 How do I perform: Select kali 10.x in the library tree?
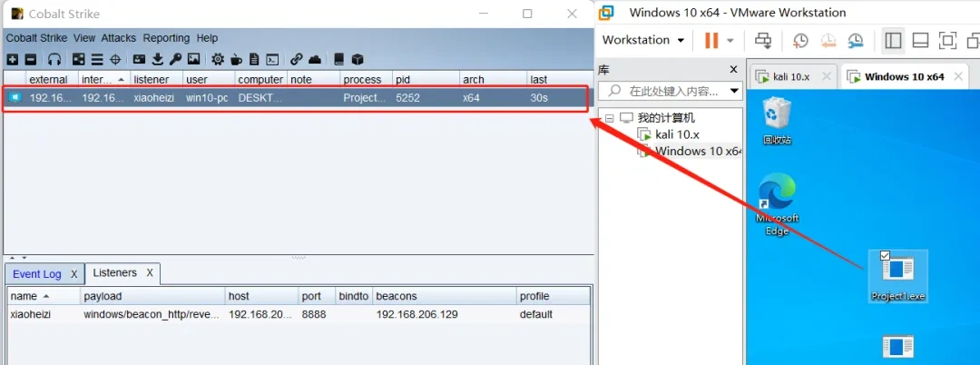coord(677,134)
